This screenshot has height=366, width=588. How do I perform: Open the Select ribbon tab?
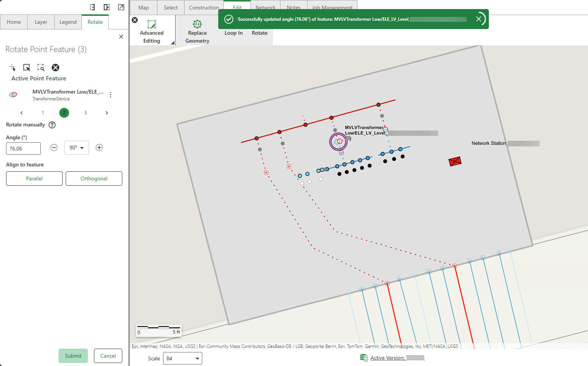[x=171, y=8]
